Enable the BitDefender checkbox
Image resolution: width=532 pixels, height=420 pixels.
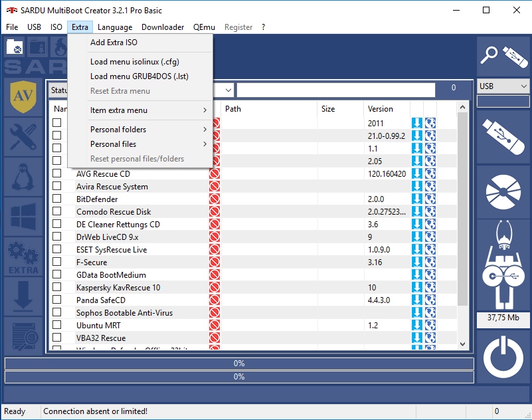56,198
